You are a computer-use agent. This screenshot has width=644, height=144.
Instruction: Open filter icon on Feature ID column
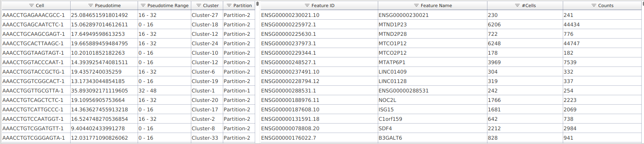[307, 6]
